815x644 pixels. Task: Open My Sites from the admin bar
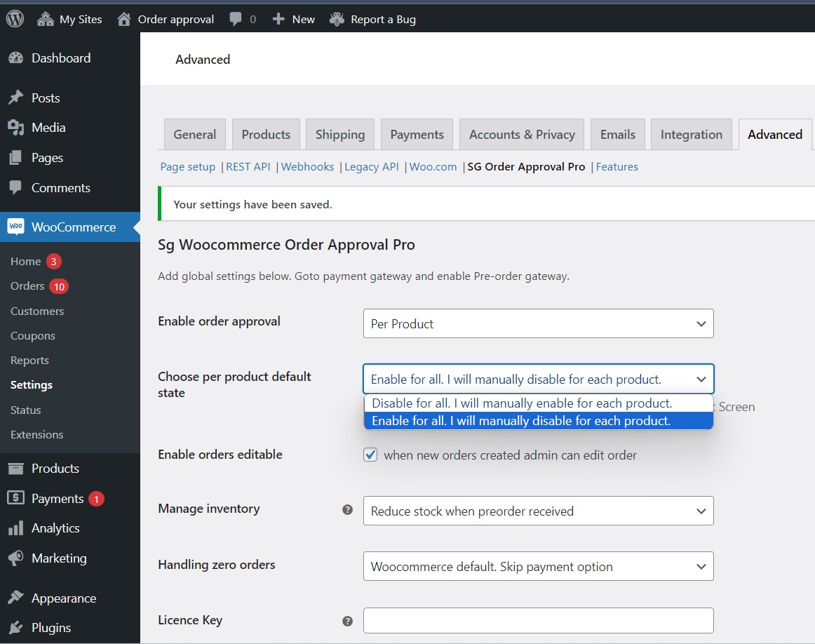(68, 19)
